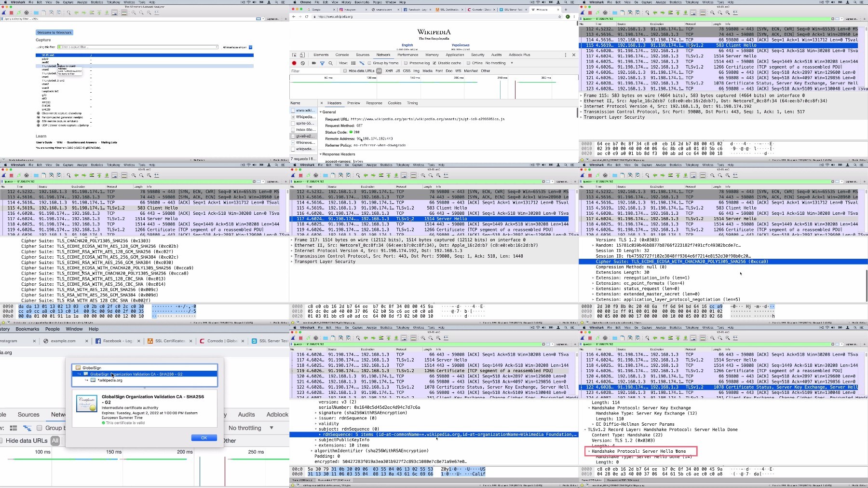Open the Українська Wikipedia link
The height and width of the screenshot is (488, 868).
(x=461, y=45)
